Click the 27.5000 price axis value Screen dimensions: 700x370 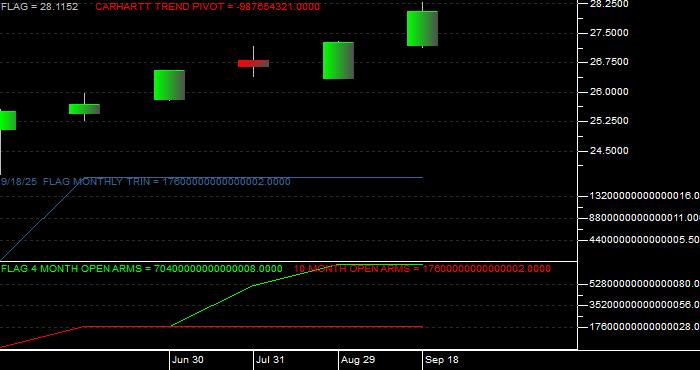coord(610,33)
